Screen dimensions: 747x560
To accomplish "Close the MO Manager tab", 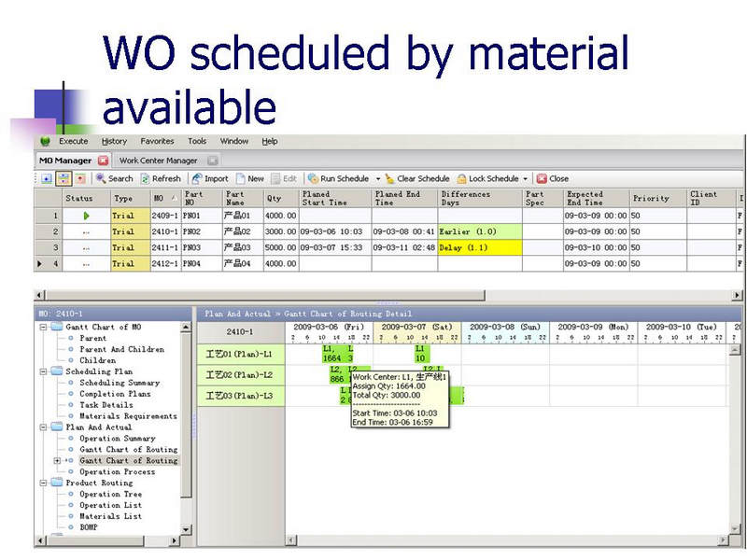I will [104, 161].
